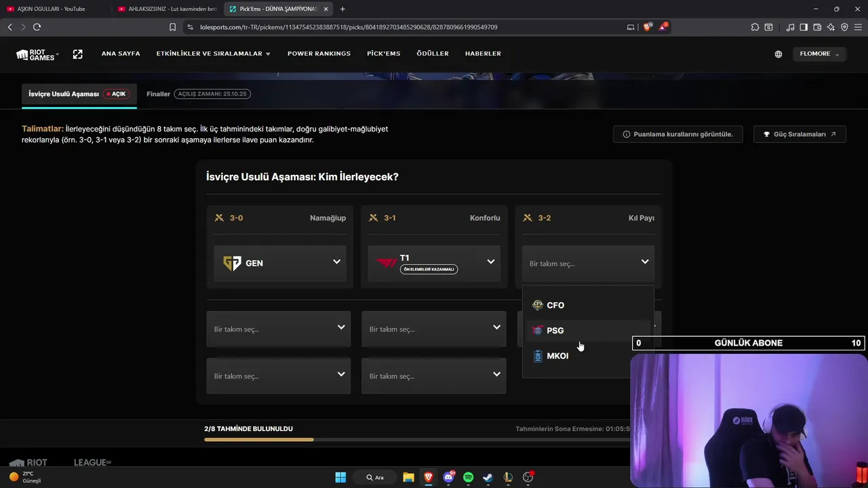This screenshot has height=488, width=868.
Task: Open the browser hamburger menu
Action: click(858, 27)
